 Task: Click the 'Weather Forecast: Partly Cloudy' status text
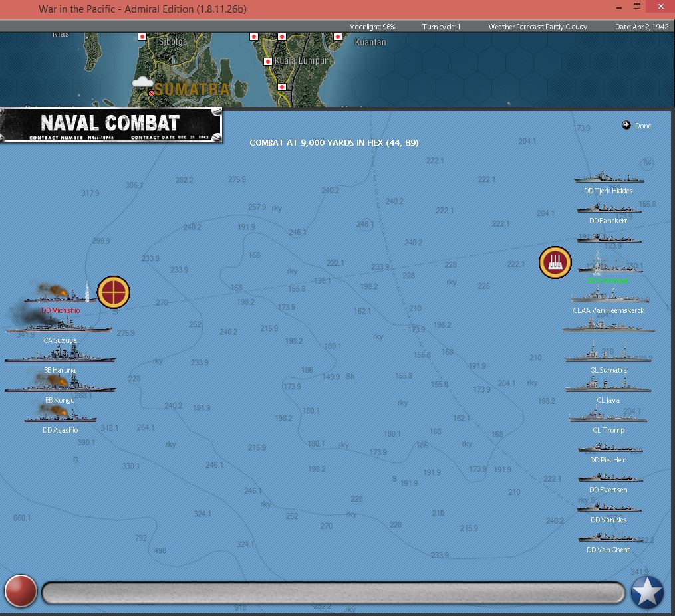[538, 27]
